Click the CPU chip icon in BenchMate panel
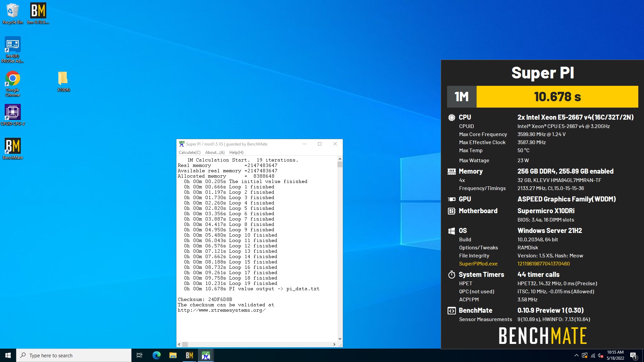The image size is (644, 362). coord(451,117)
